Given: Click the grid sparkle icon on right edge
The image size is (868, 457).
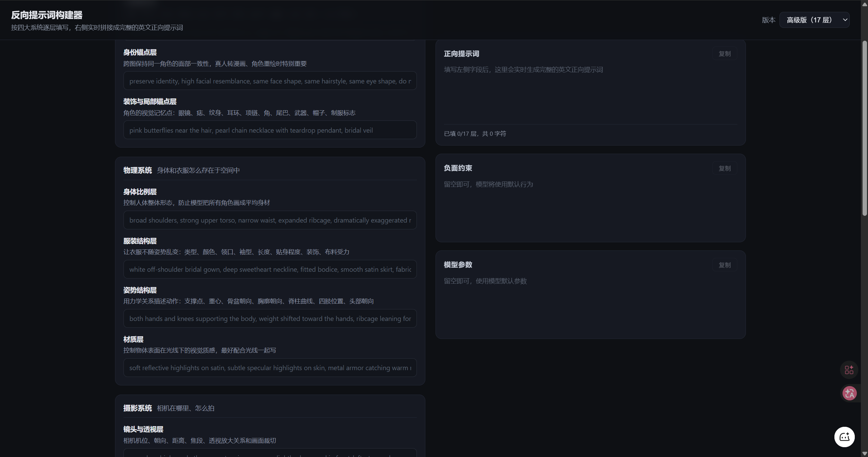Looking at the screenshot, I should (849, 370).
